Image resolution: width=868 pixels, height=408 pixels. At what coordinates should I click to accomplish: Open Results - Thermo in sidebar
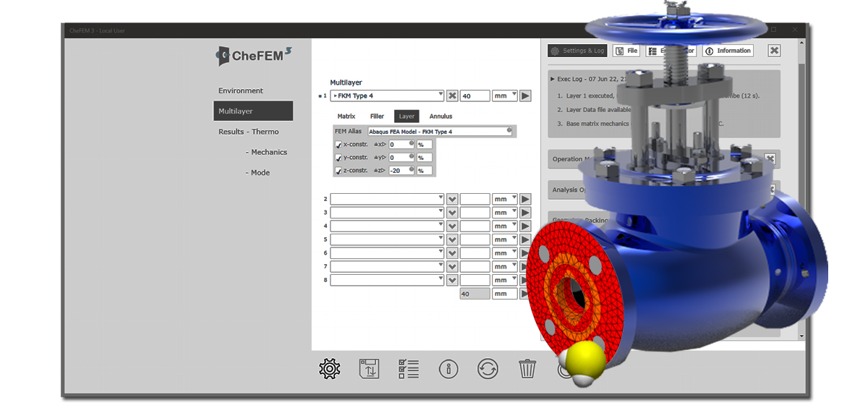click(249, 132)
